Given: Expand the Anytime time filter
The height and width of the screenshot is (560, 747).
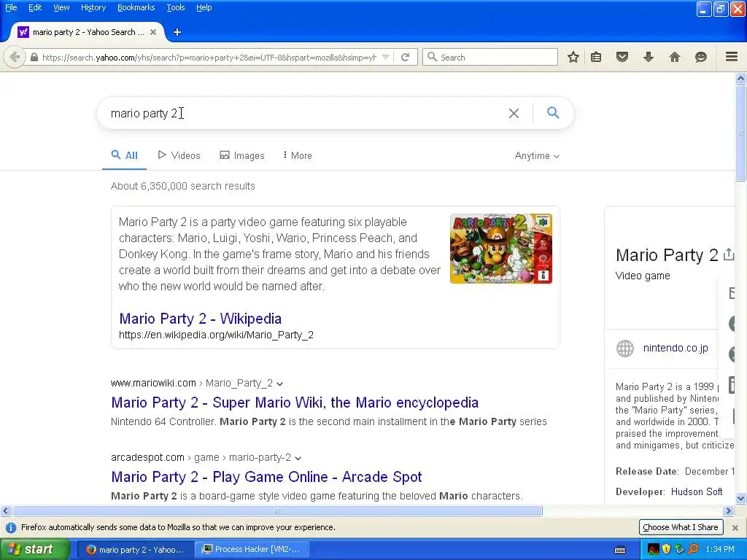Looking at the screenshot, I should click(537, 156).
